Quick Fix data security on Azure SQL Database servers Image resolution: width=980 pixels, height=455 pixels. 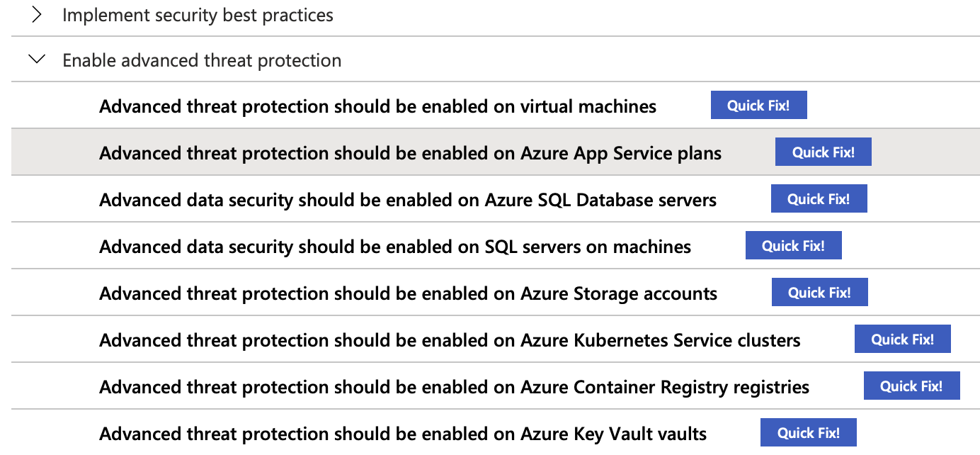pos(819,198)
